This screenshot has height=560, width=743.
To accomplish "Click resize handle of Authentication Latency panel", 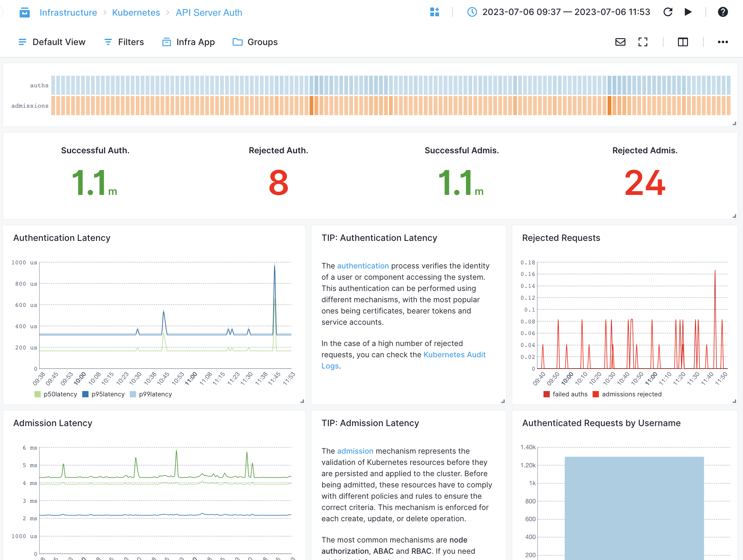I will [x=302, y=401].
